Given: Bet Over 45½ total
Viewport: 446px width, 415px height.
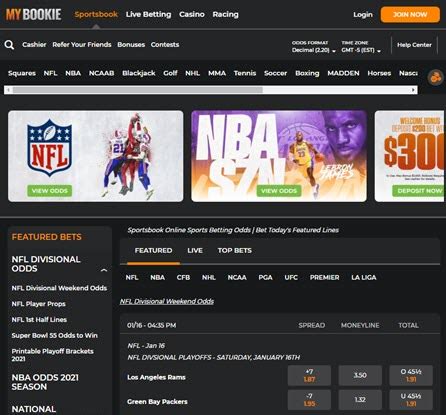Looking at the screenshot, I should [411, 375].
